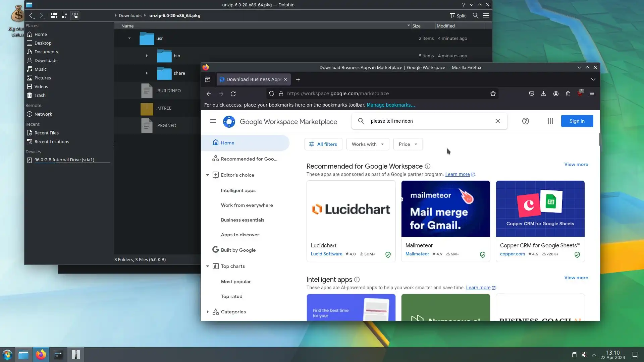Open the Price filter dropdown
Screen dimensions: 644x362
coord(408,144)
